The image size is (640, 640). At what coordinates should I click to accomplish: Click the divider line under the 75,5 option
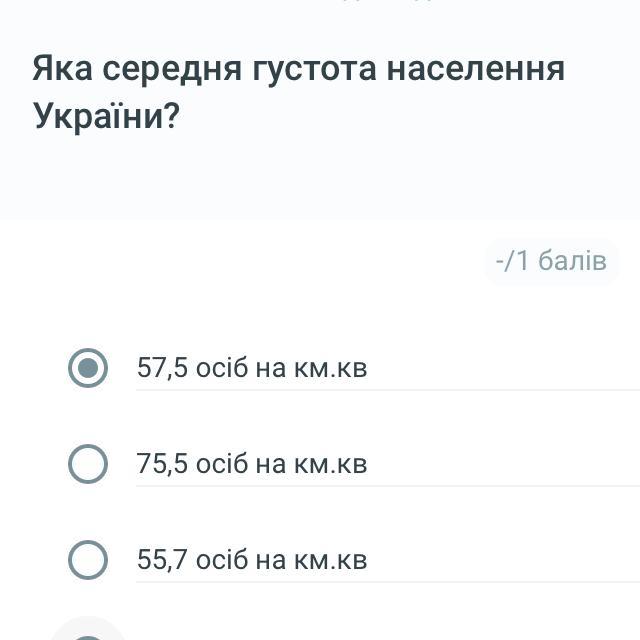[388, 486]
